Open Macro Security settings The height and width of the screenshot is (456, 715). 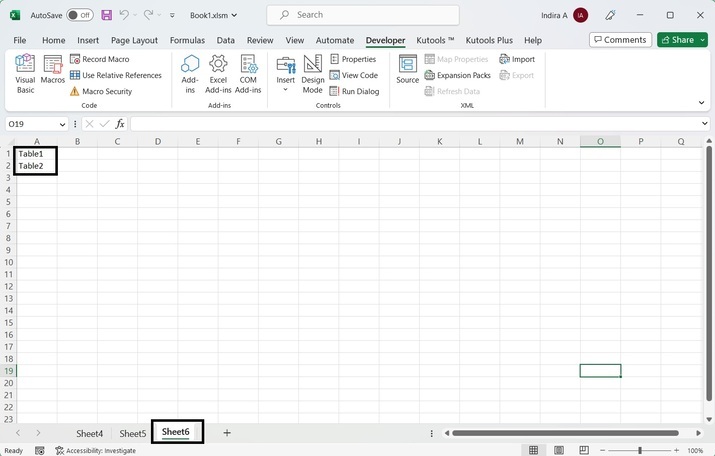[101, 91]
